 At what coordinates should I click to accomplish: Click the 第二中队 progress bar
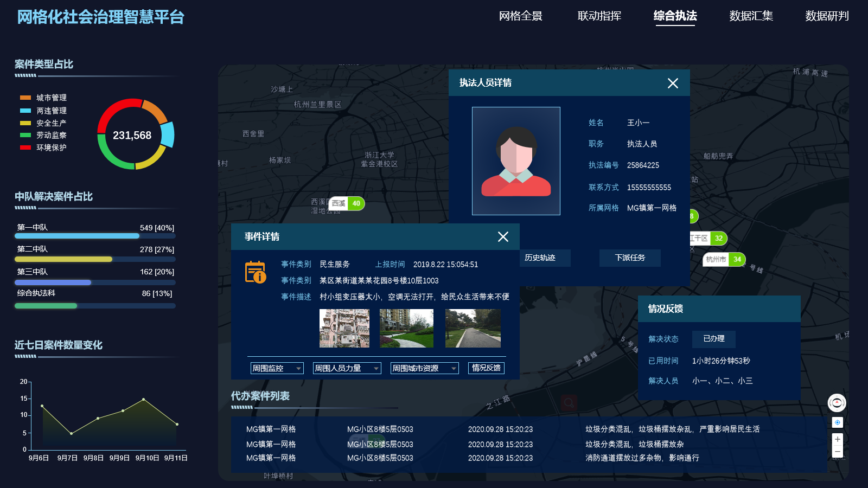95,259
